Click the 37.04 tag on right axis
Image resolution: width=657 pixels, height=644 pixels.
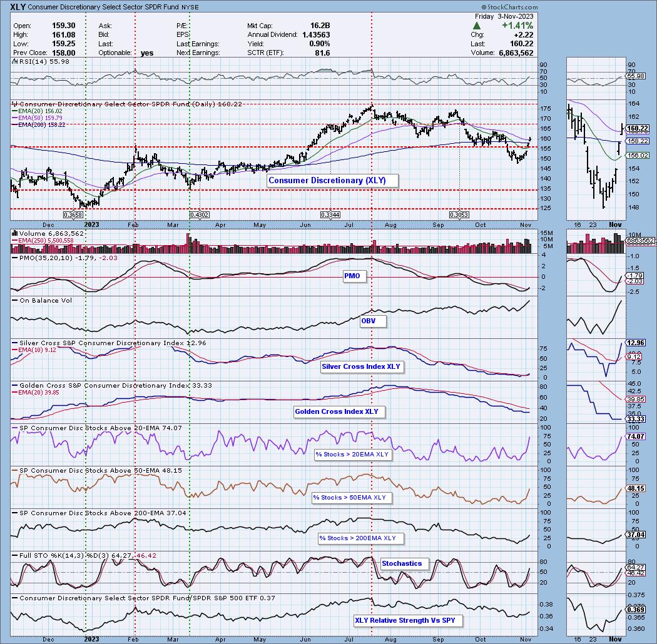[636, 535]
